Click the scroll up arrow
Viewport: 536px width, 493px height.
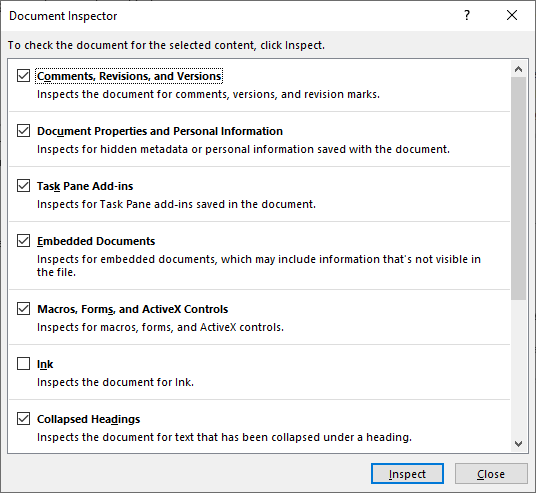518,69
